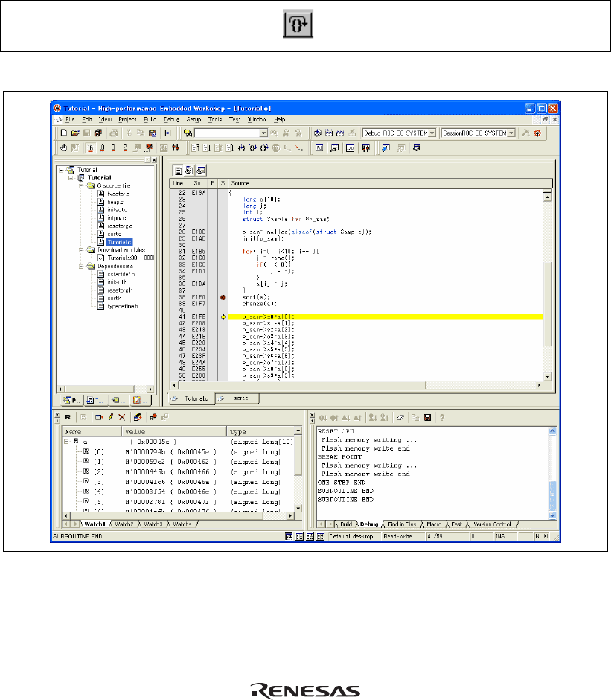Select typedefine.h in Dependencies

coord(122,306)
